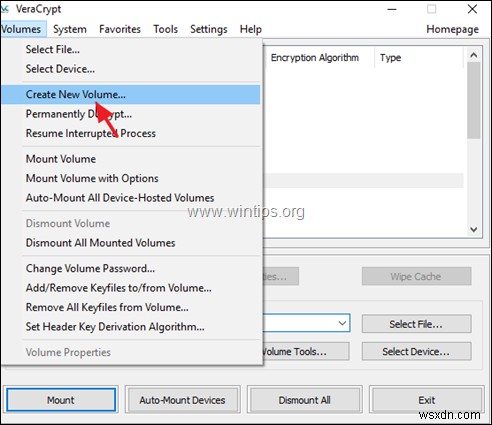Select Auto-Mount All Device-Hosted Volumes

pyautogui.click(x=131, y=198)
